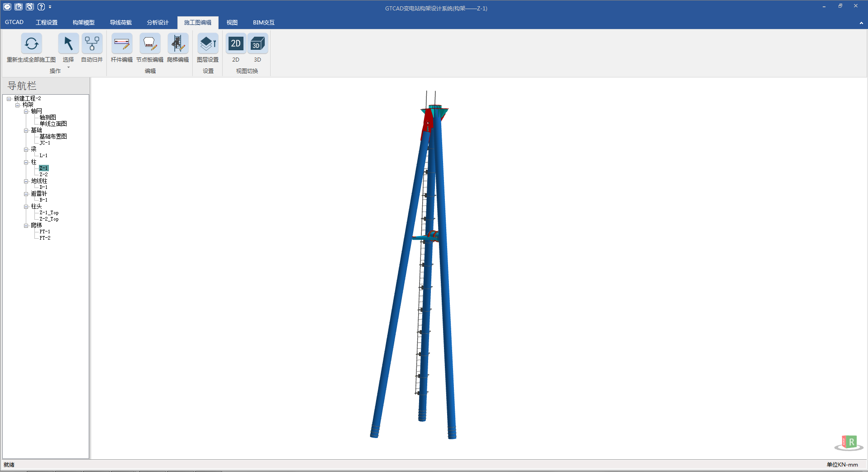Viewport: 868px width, 472px height.
Task: Click the help icon in title bar
Action: click(x=41, y=7)
